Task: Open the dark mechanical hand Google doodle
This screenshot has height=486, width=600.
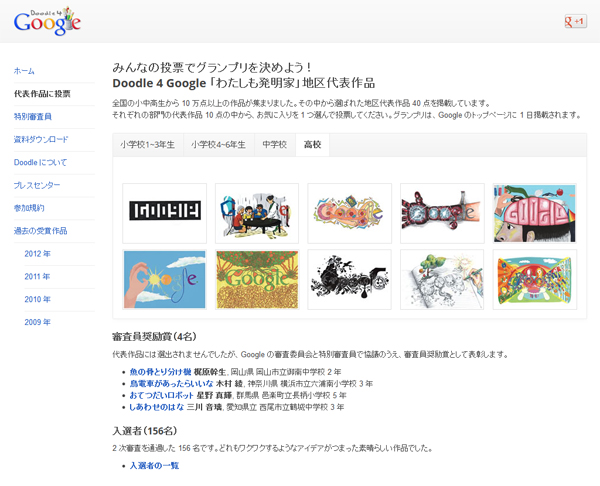Action: 442,213
